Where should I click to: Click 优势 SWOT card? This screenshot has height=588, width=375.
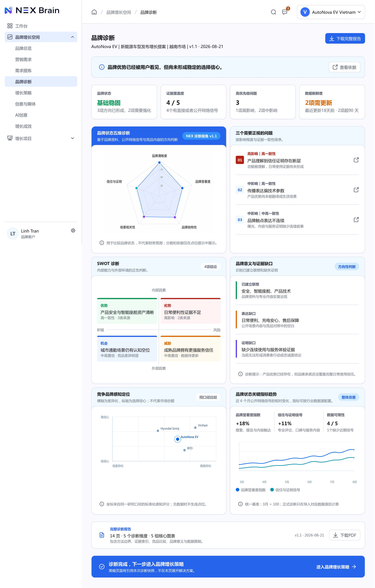click(x=127, y=311)
